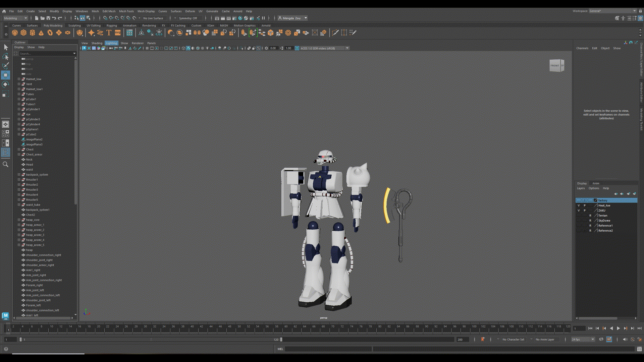Click the create new layer icon
Viewport: 644px width, 362px height.
pyautogui.click(x=628, y=194)
